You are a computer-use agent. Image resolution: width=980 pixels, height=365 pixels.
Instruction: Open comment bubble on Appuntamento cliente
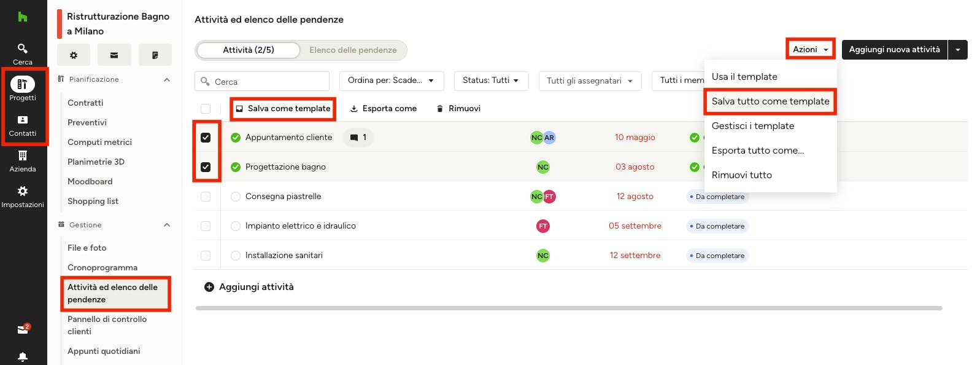(358, 138)
